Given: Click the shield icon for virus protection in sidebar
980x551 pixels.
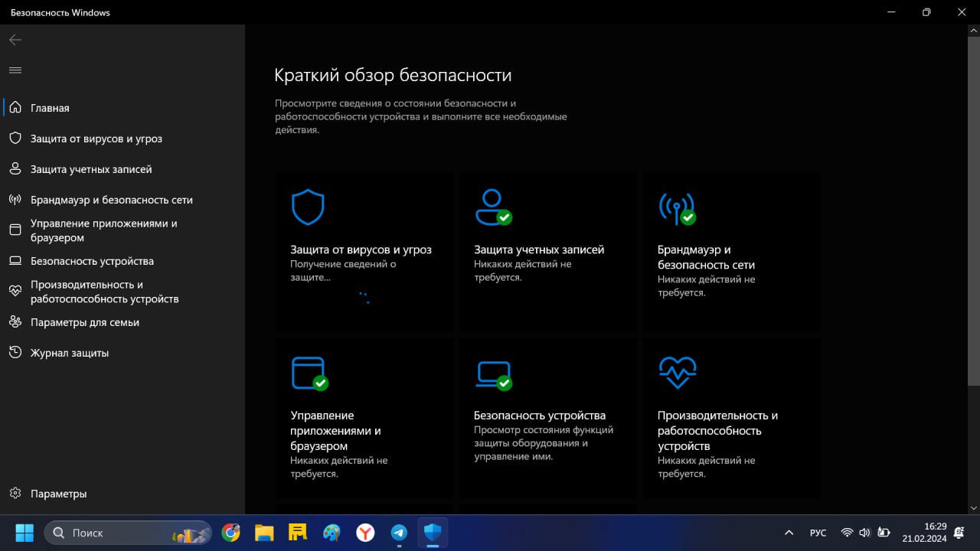Looking at the screenshot, I should tap(15, 139).
